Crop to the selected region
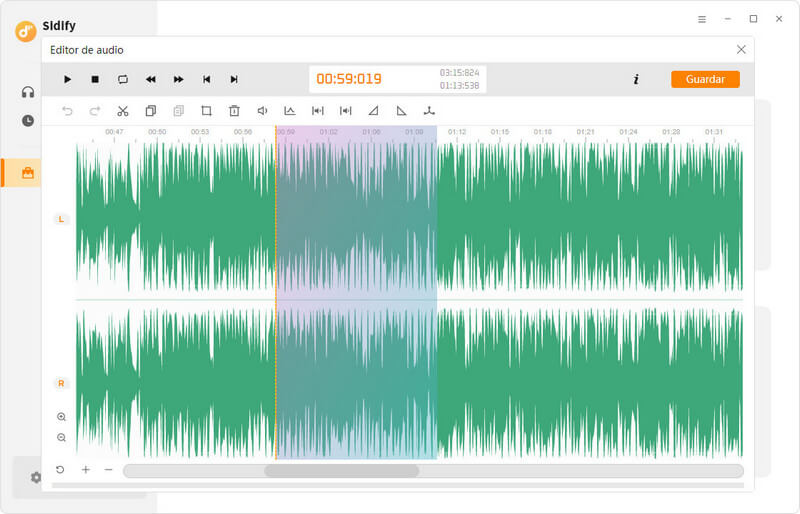 [x=206, y=111]
